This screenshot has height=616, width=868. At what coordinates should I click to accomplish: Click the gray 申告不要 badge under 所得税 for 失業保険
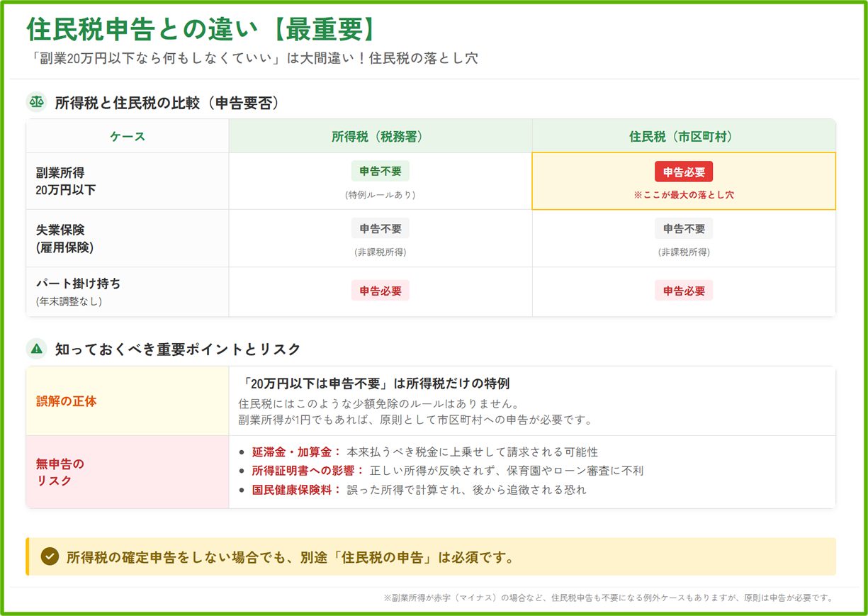[x=380, y=229]
